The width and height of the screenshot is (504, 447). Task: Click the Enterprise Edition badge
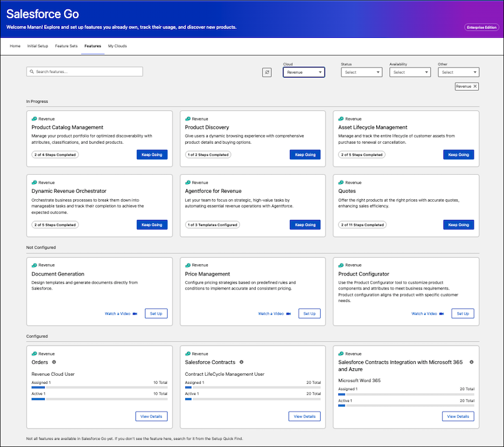(x=481, y=27)
